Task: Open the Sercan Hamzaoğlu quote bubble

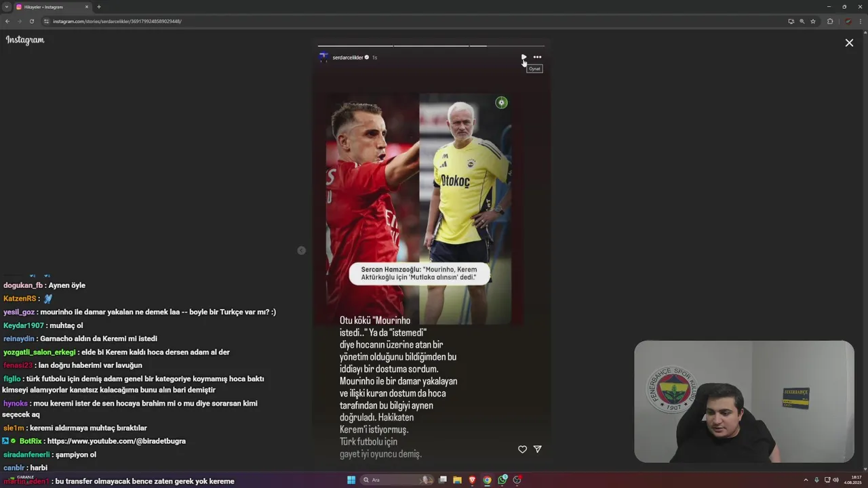Action: [419, 274]
